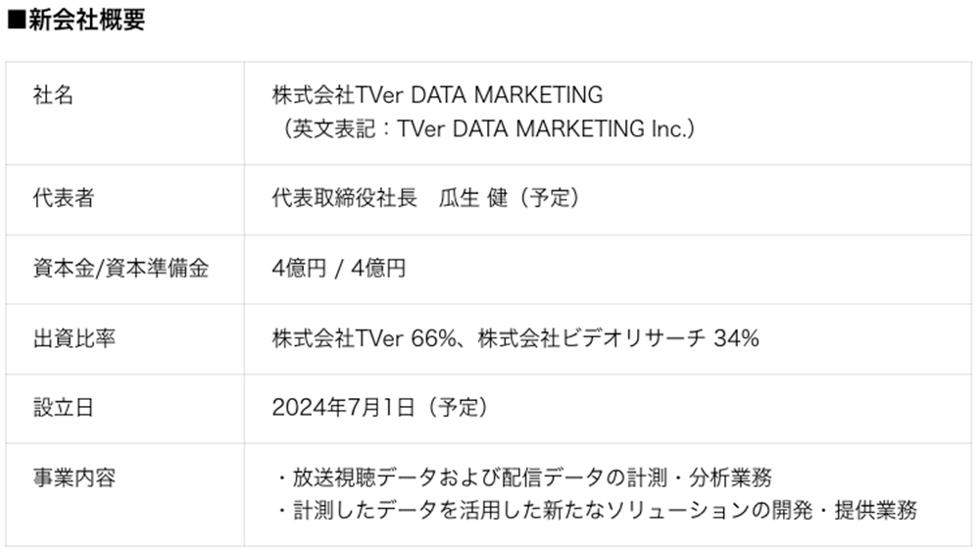Click the date 2024年7月1日
The image size is (980, 552).
343,408
